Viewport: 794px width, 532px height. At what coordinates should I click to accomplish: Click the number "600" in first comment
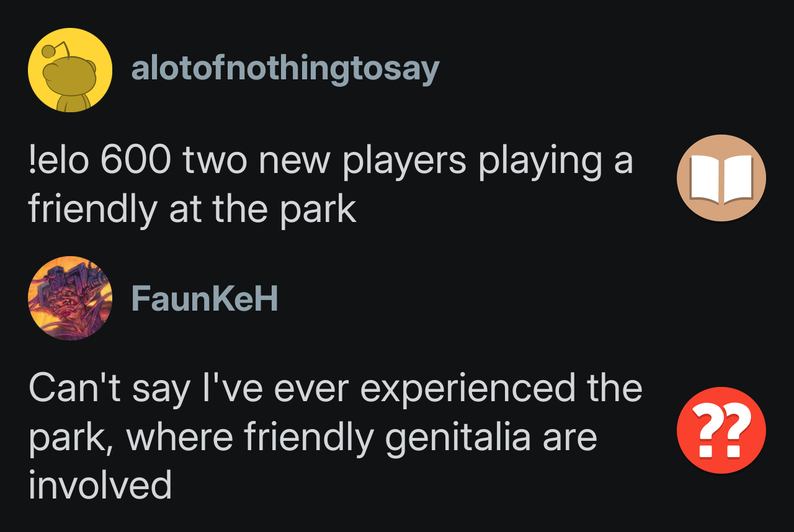pyautogui.click(x=135, y=161)
